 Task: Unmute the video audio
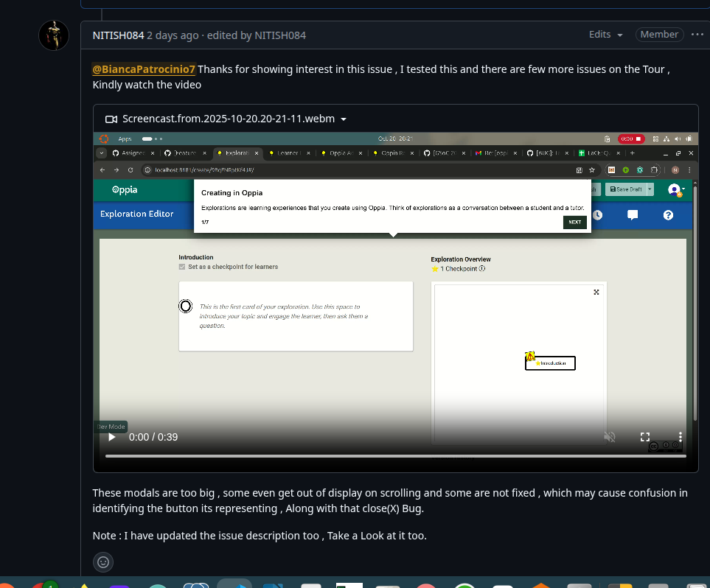609,437
